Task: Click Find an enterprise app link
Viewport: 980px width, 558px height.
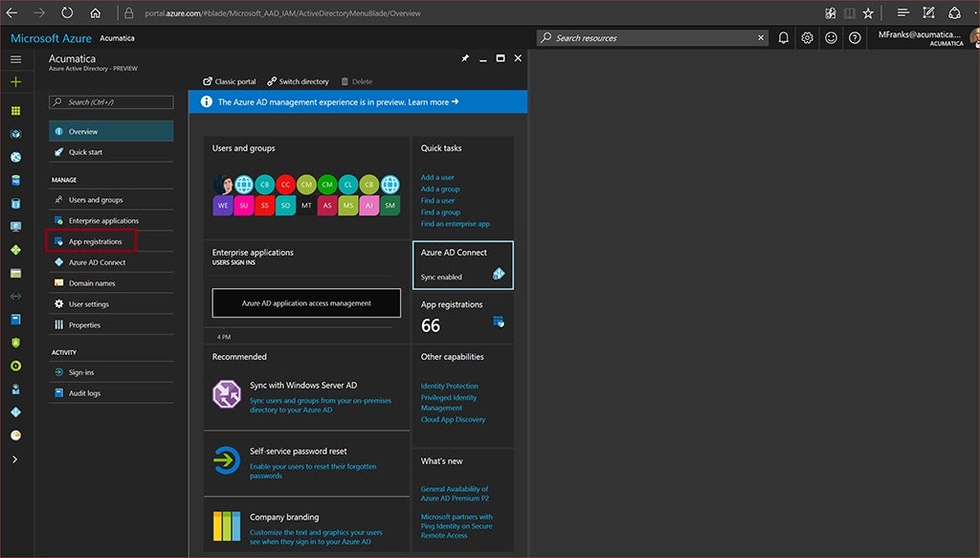Action: (455, 224)
